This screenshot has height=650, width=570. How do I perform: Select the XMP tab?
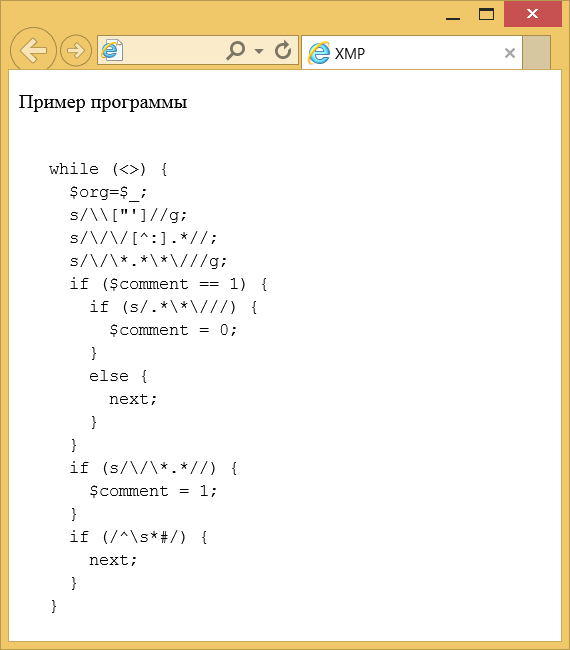[x=411, y=53]
